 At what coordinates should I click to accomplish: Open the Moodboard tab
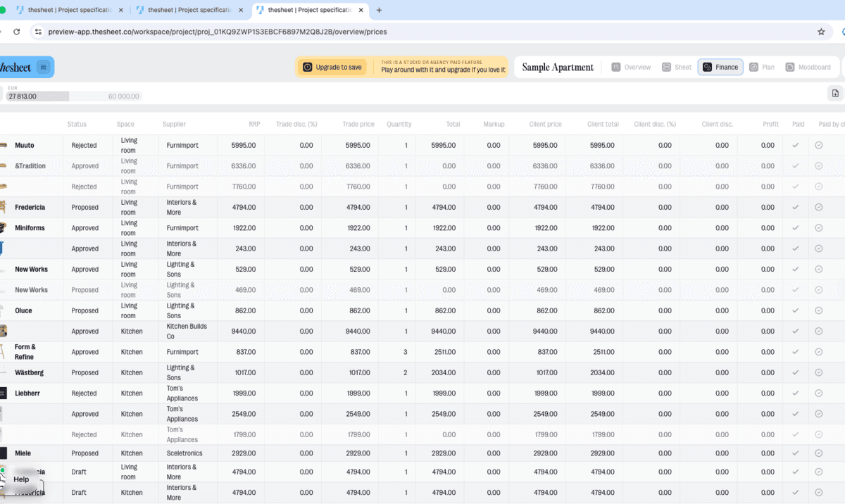click(808, 67)
